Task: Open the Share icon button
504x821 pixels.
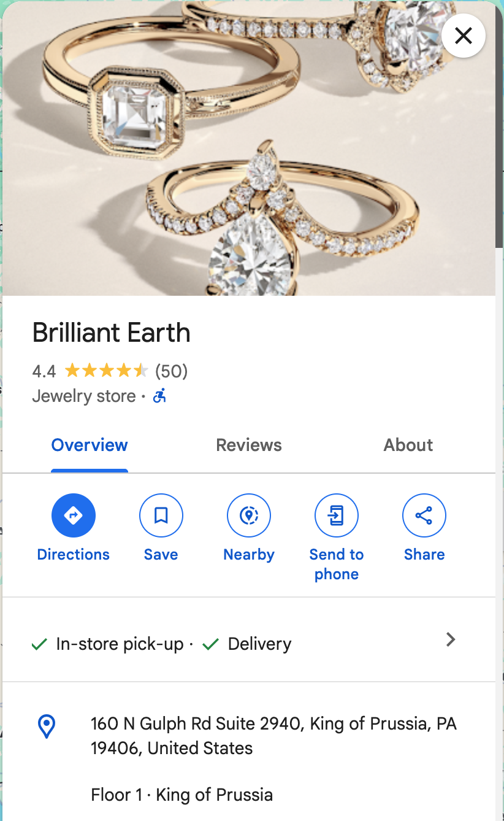Action: (x=424, y=515)
